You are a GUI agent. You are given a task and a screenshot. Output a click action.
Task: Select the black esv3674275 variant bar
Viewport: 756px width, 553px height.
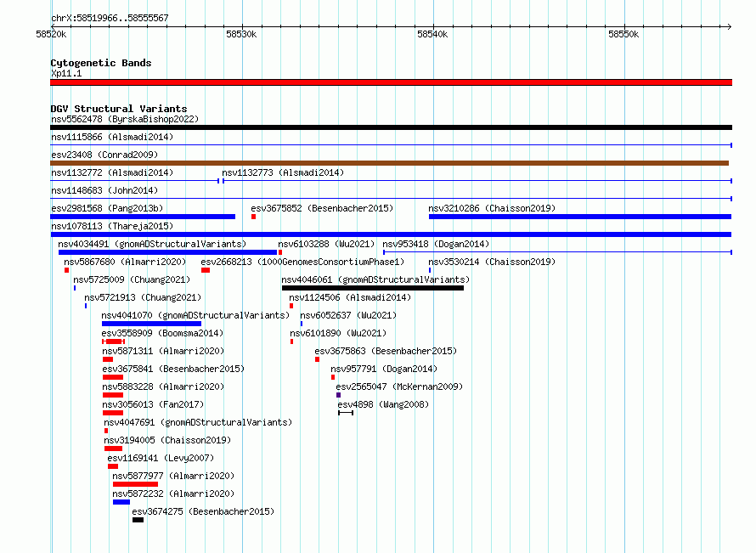[x=138, y=520]
